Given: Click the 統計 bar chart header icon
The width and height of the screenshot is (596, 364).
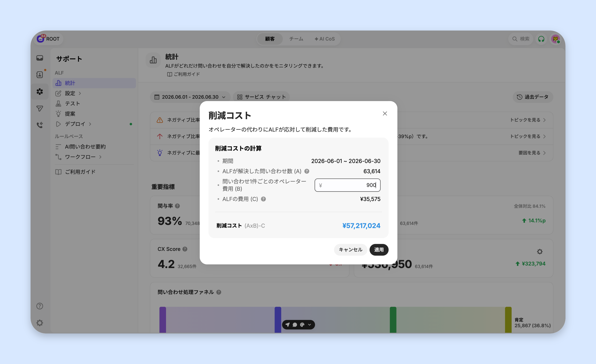Looking at the screenshot, I should pos(153,60).
